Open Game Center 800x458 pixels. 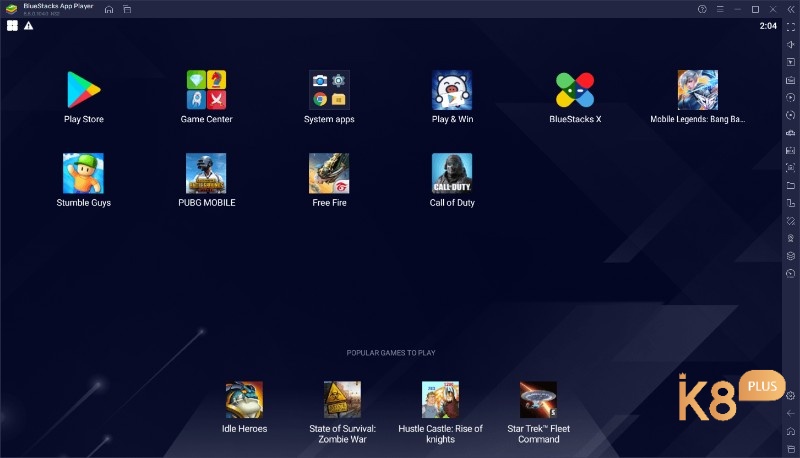click(206, 90)
